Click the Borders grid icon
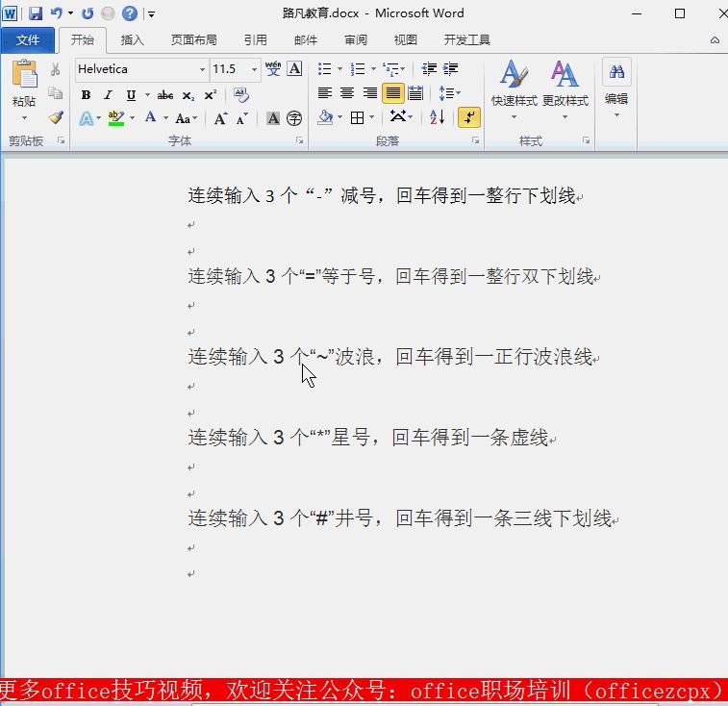 tap(357, 117)
